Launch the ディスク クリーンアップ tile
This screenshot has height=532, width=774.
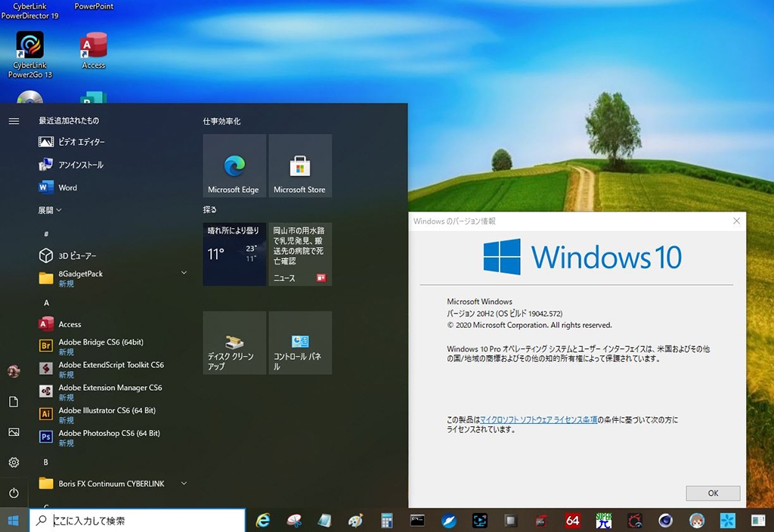(x=234, y=342)
